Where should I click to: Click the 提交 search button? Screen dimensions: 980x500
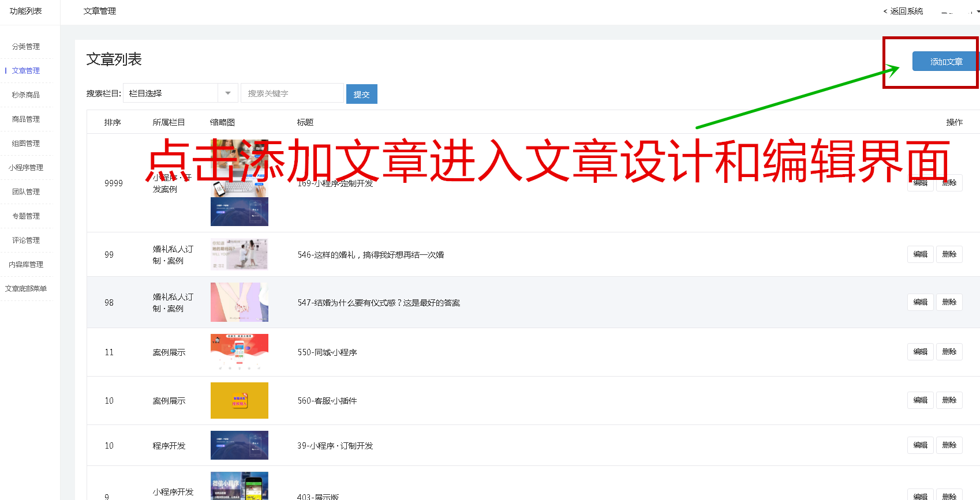[362, 94]
